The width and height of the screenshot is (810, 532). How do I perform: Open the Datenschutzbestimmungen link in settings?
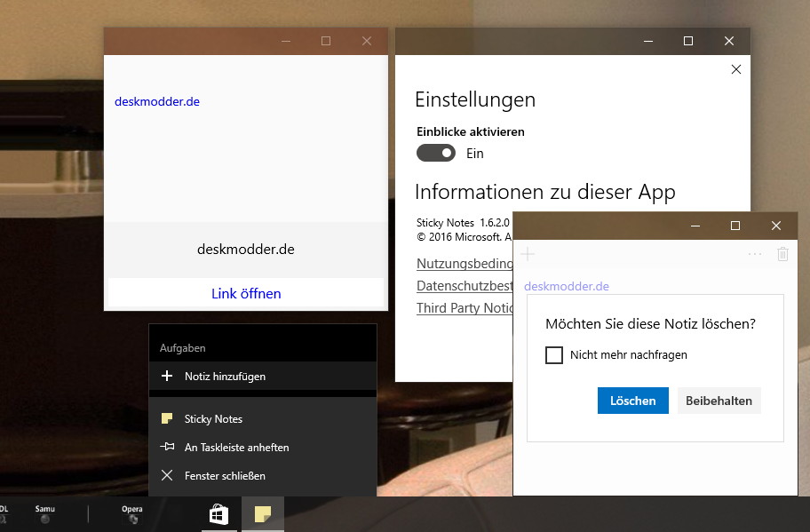coord(465,286)
